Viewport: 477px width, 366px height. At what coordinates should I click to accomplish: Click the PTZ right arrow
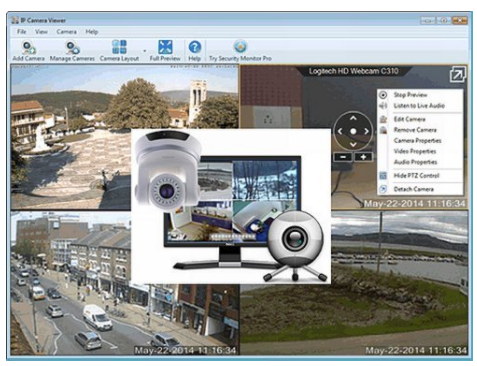pos(366,131)
